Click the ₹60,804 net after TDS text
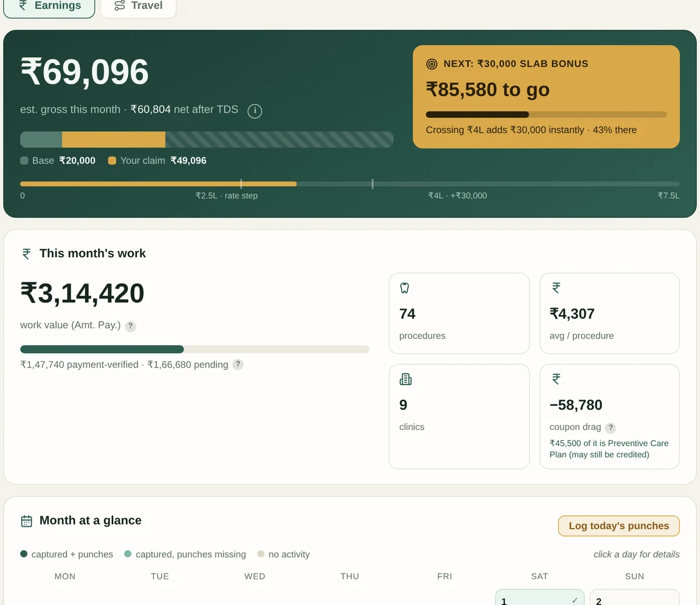The image size is (700, 605). click(x=184, y=109)
